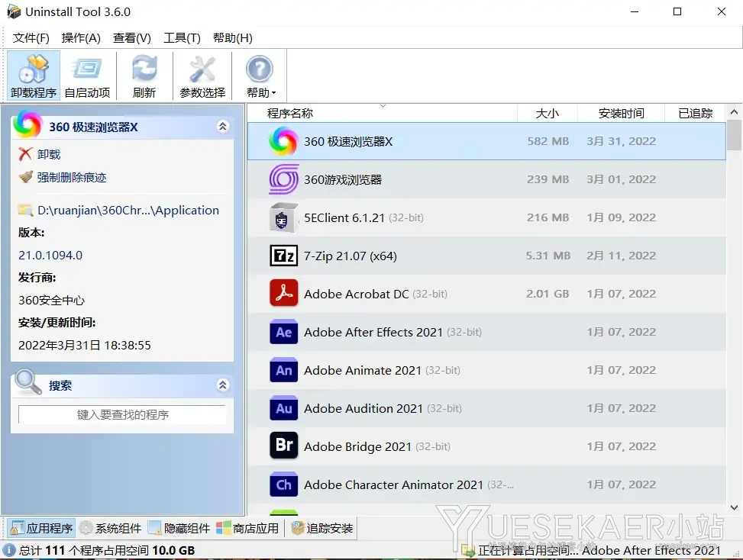Click the program list vertical scrollbar thumb
743x560 pixels.
[x=734, y=135]
